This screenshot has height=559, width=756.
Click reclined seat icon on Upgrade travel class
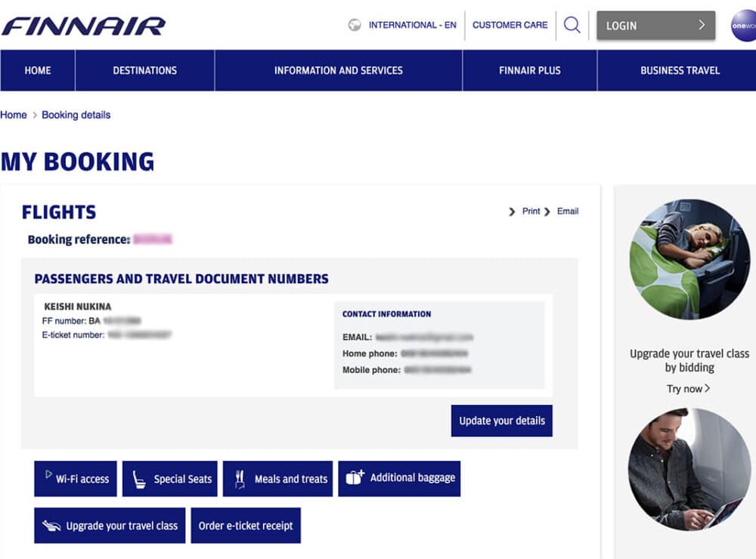tap(51, 525)
